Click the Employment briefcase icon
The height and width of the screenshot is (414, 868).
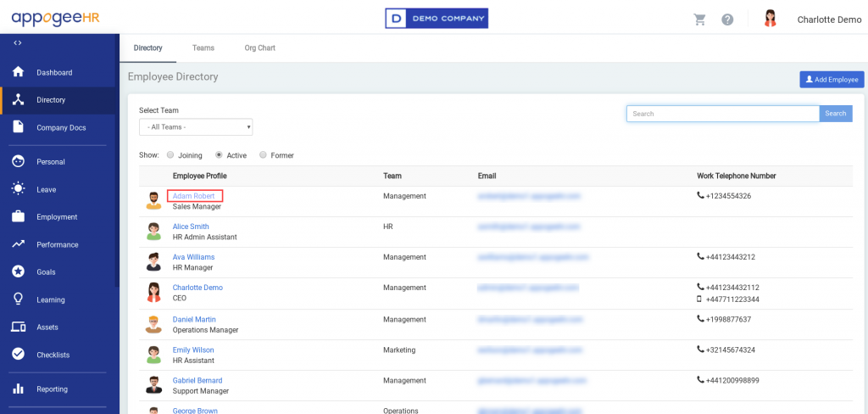click(18, 216)
